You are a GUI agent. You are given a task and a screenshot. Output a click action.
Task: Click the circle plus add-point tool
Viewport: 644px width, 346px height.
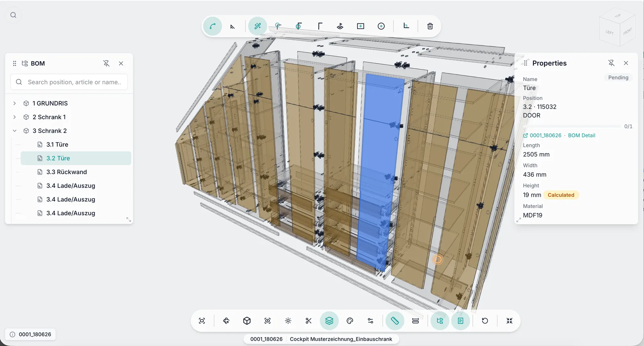point(381,26)
